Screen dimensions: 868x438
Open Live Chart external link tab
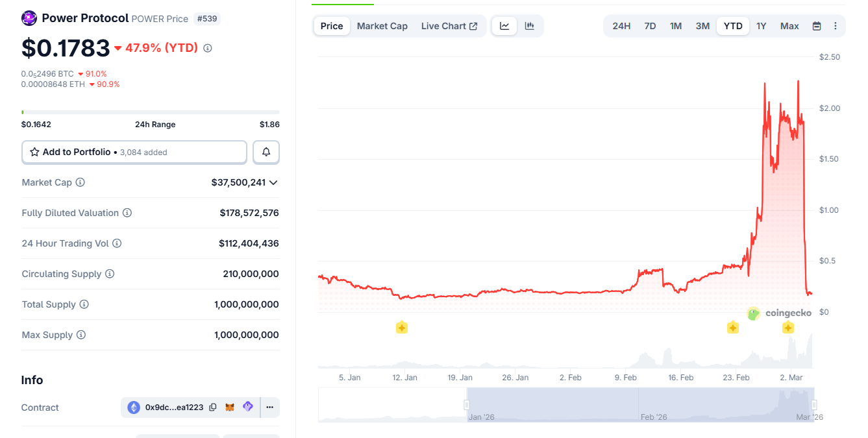point(449,26)
